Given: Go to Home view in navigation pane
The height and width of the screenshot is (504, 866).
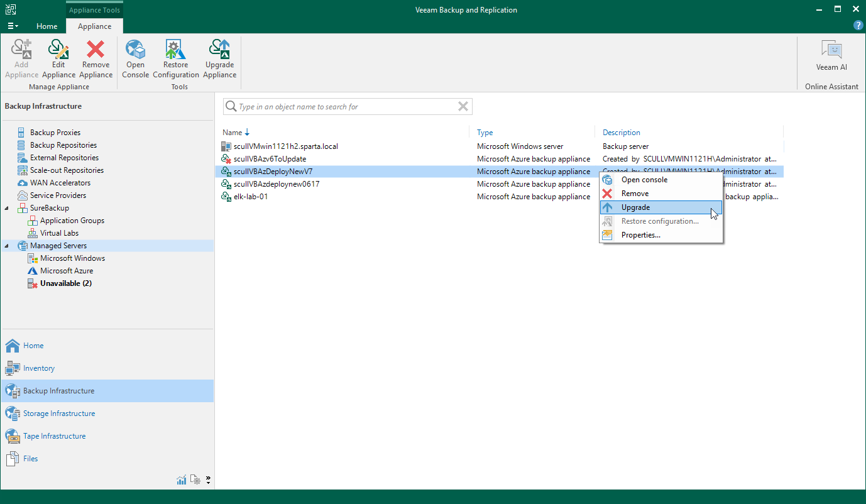Looking at the screenshot, I should click(x=107, y=346).
